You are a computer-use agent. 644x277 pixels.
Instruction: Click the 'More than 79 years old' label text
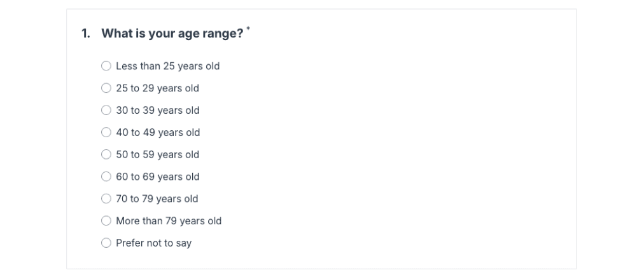[x=169, y=221]
